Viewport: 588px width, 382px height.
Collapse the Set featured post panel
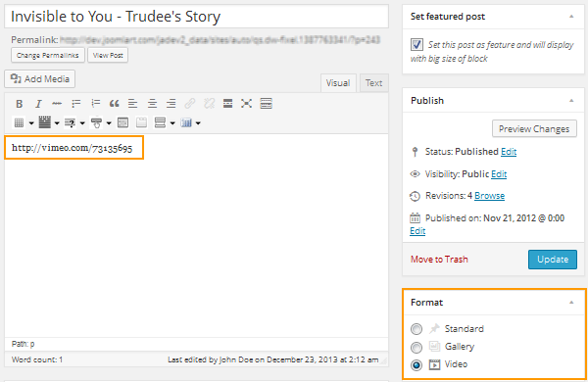point(571,17)
